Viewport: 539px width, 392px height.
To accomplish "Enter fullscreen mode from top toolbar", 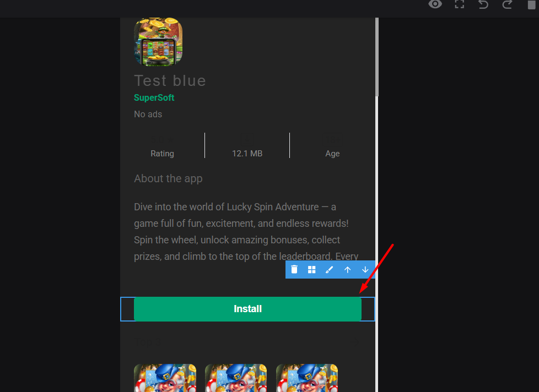I will coord(459,5).
